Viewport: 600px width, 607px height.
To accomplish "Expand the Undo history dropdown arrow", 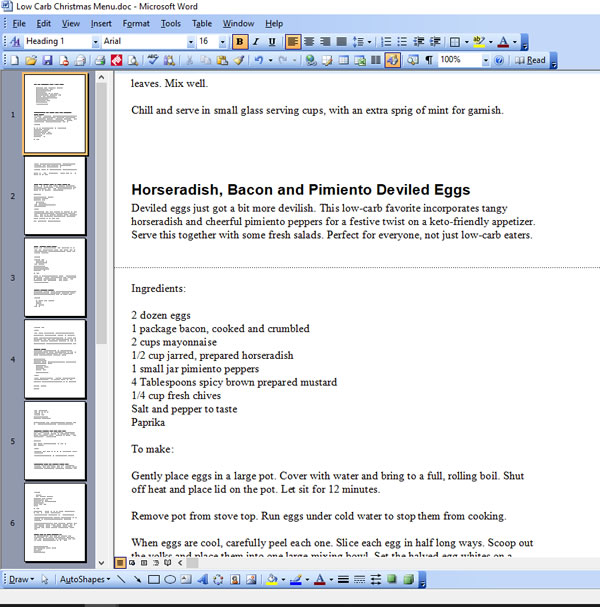I will 270,61.
